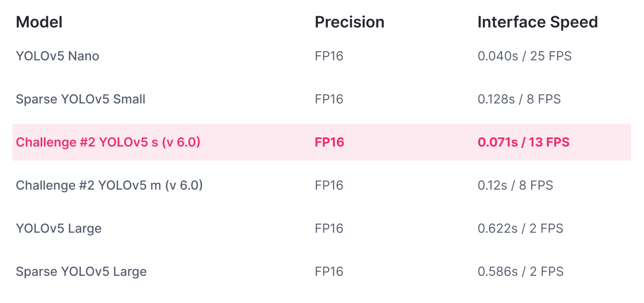Click the 0.040s / 25 FPS speed value
This screenshot has height=303, width=644.
[x=524, y=56]
